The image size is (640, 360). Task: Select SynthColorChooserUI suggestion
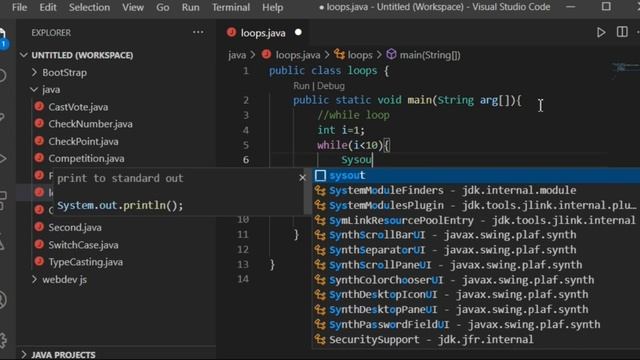click(x=476, y=280)
